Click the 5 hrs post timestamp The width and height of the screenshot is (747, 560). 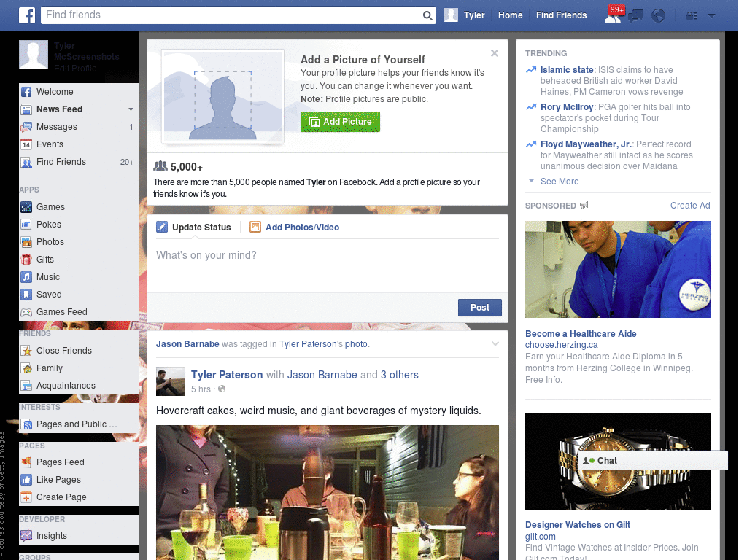[x=201, y=389]
